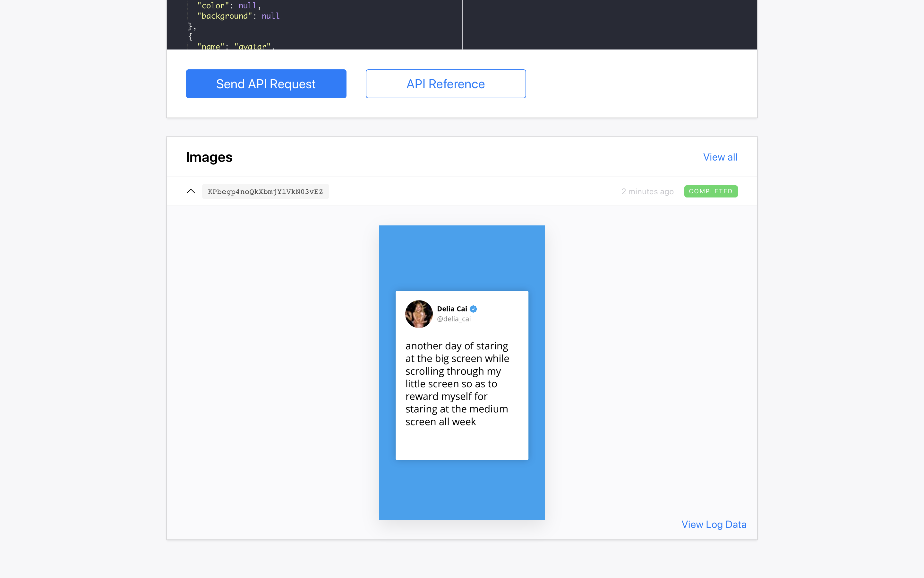Open the API Reference link

(446, 84)
